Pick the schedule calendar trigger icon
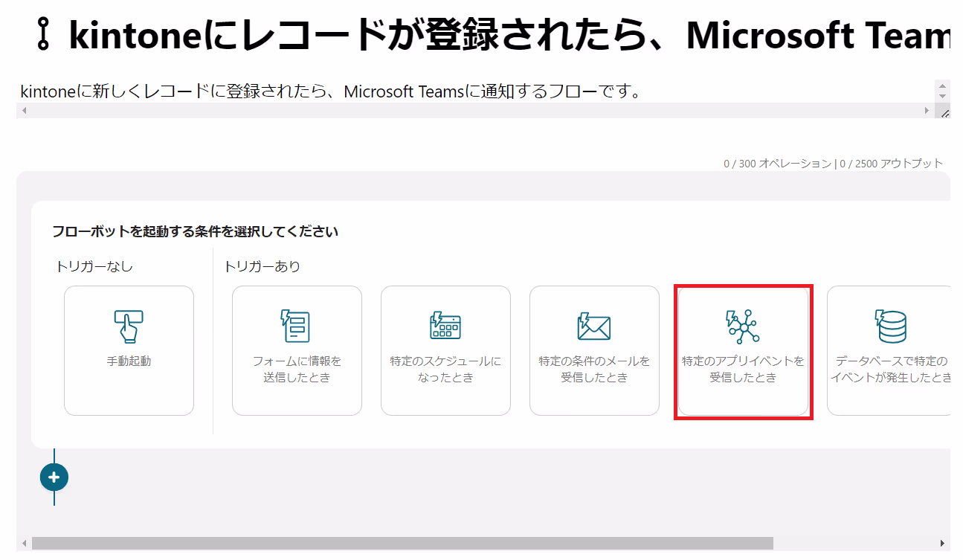The width and height of the screenshot is (963, 560). point(445,326)
